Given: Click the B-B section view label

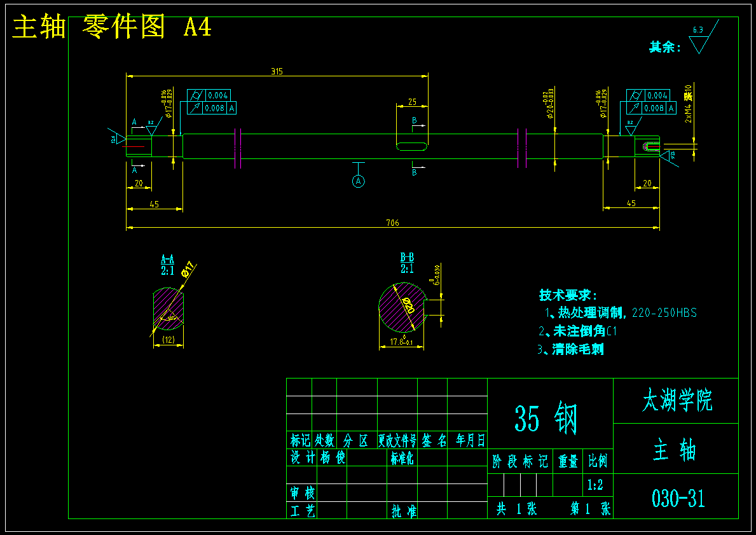Looking at the screenshot, I should (407, 263).
